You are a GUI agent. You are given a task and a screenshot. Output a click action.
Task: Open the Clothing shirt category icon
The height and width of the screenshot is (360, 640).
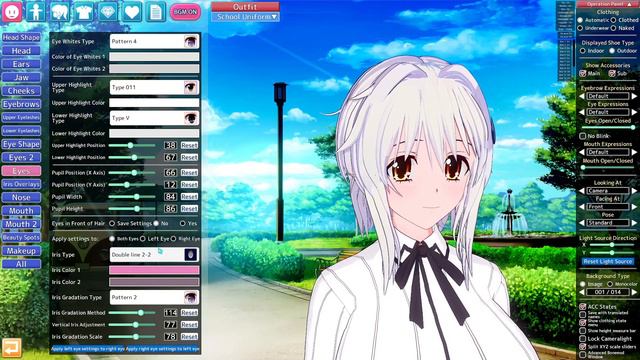(x=84, y=11)
